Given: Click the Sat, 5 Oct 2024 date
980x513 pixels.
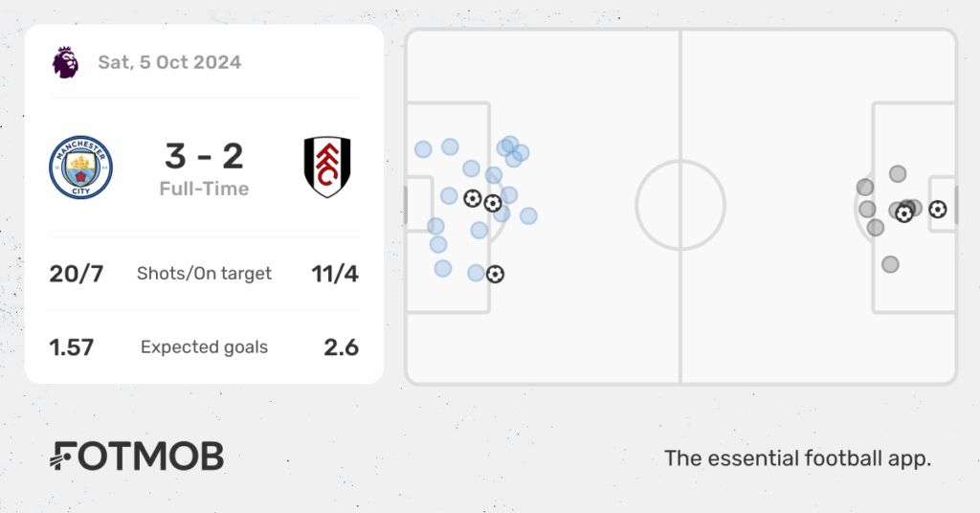Looking at the screenshot, I should tap(169, 62).
